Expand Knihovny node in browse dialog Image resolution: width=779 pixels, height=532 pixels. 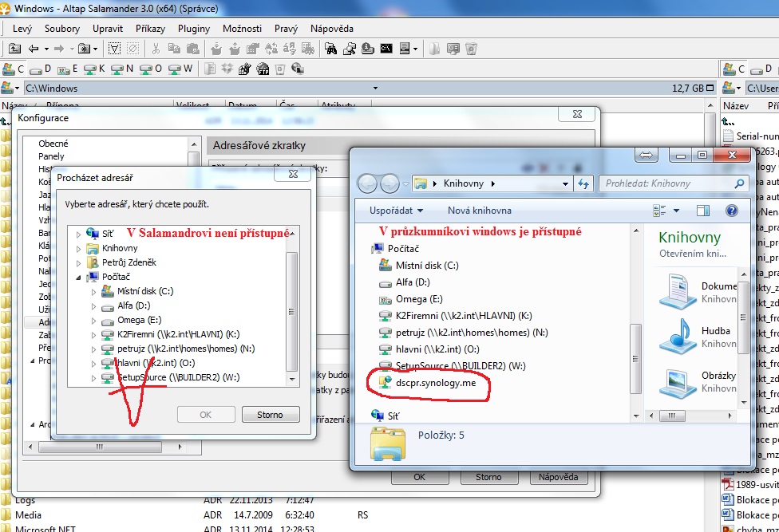click(x=78, y=249)
